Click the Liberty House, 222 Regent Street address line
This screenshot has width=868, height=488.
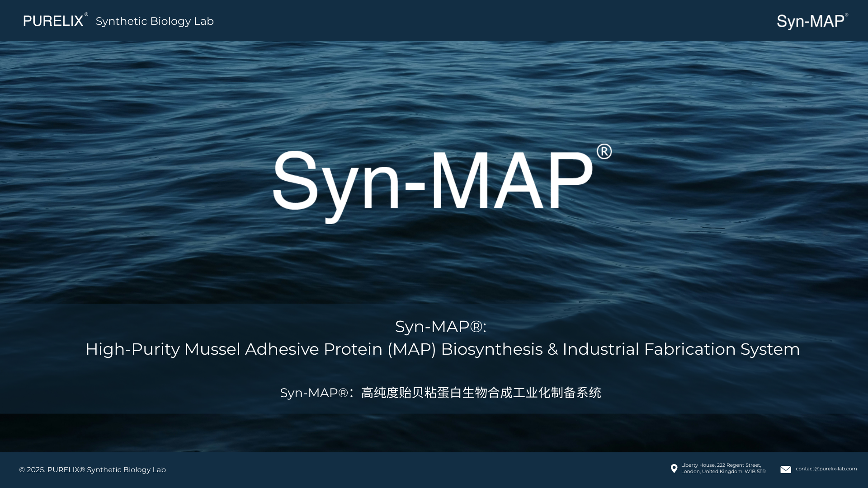point(721,465)
